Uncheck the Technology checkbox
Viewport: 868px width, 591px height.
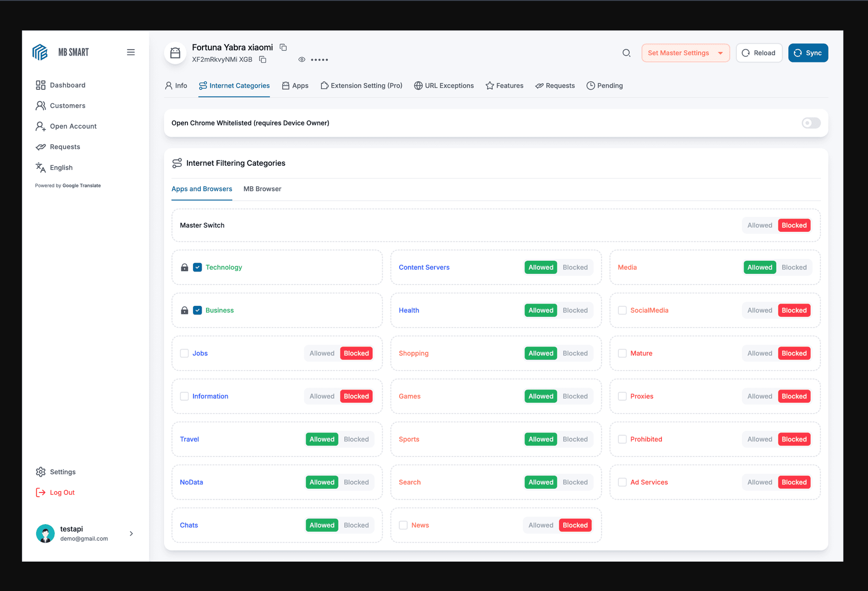[198, 267]
